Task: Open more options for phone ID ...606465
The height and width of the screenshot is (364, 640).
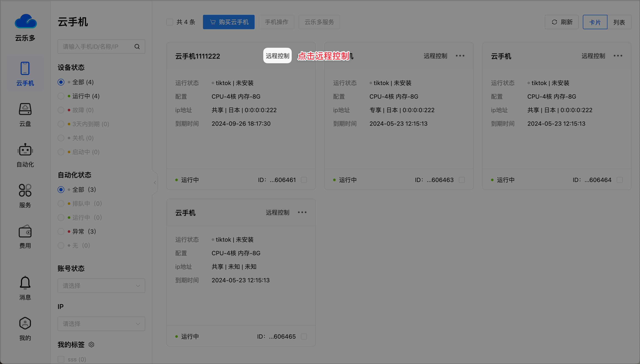Action: pos(302,212)
